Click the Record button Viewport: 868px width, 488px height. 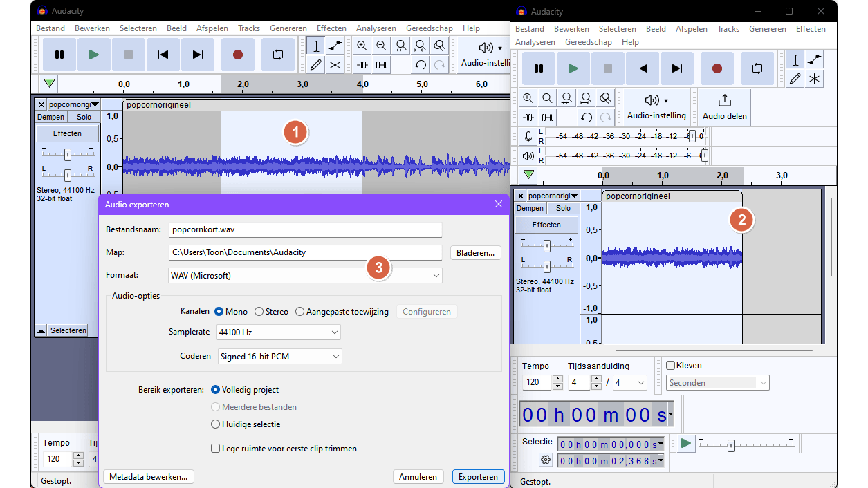[x=237, y=54]
